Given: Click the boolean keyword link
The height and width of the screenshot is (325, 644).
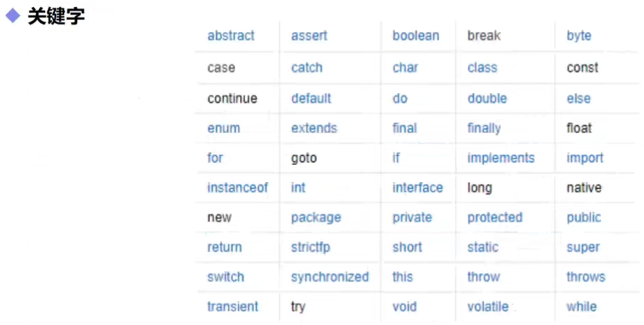Looking at the screenshot, I should (x=416, y=35).
